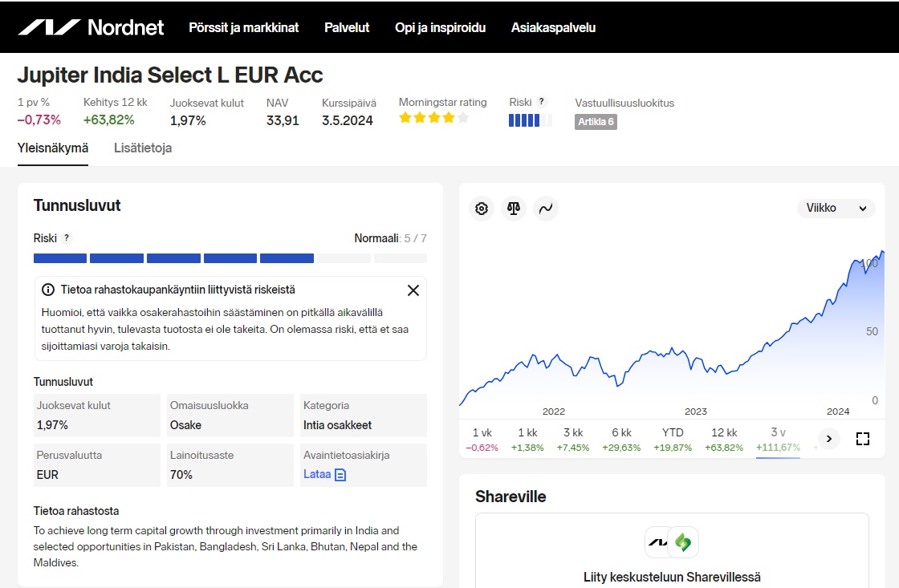Select the YTD chart period

673,440
